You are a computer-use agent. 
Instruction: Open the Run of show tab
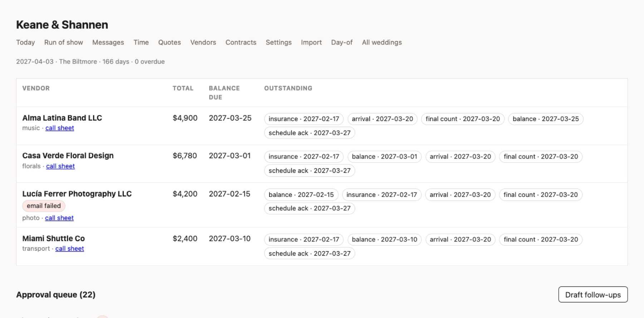(64, 42)
